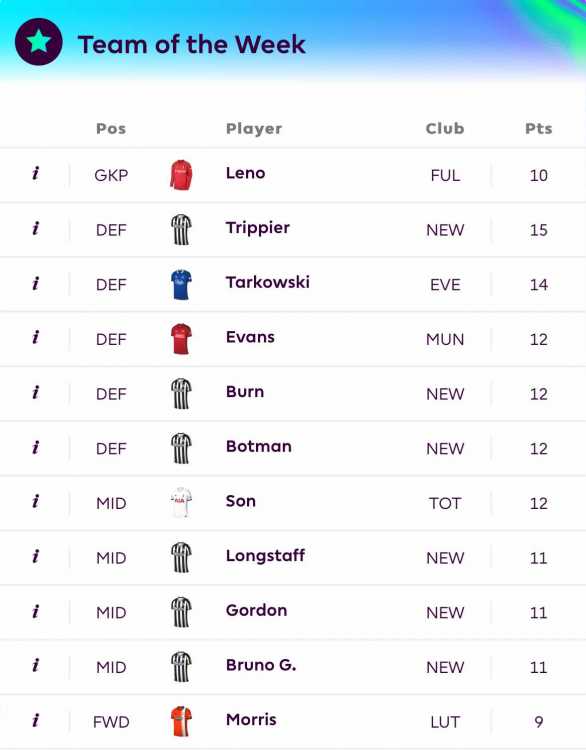The image size is (586, 750).
Task: Select Leno's red Fulham goalkeeper shirt
Action: 181,175
